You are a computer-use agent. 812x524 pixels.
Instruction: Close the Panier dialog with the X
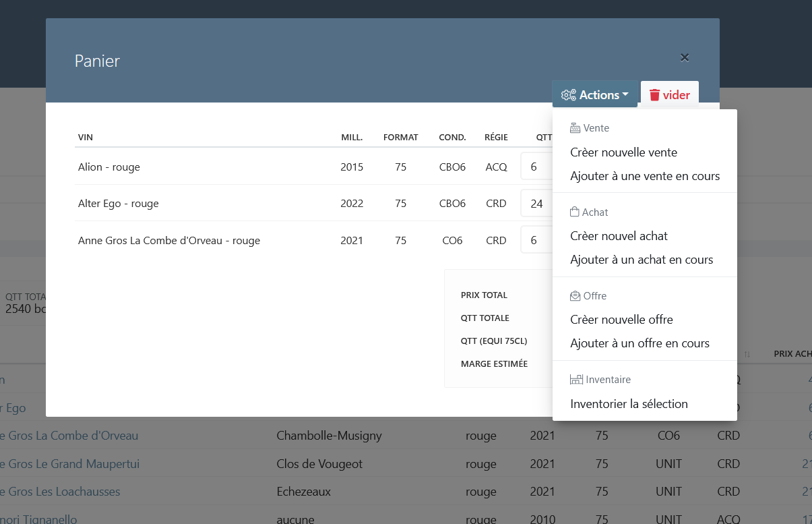(x=685, y=58)
